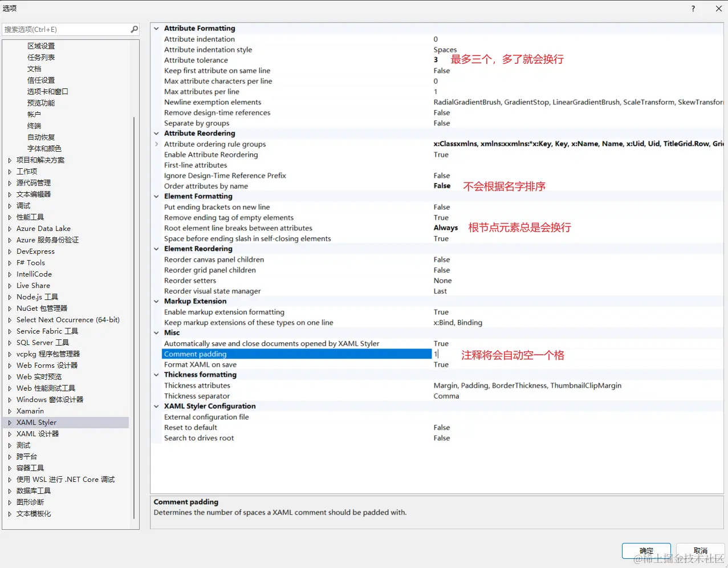Select Search to drives root property
This screenshot has width=728, height=568.
click(199, 438)
